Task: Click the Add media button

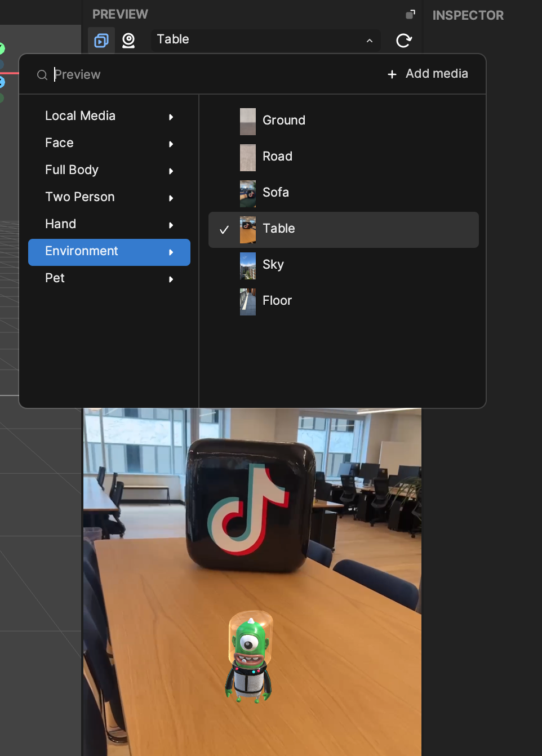Action: click(x=427, y=74)
